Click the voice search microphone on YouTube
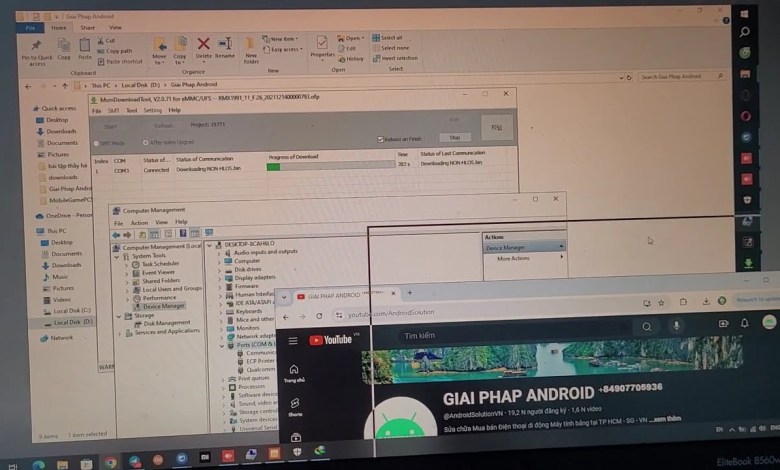The width and height of the screenshot is (780, 470). pyautogui.click(x=676, y=325)
